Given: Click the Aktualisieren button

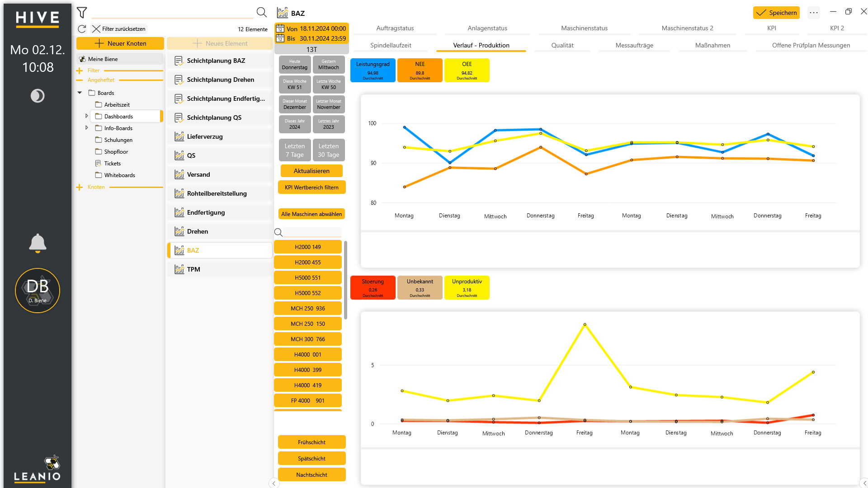Looking at the screenshot, I should tap(311, 171).
